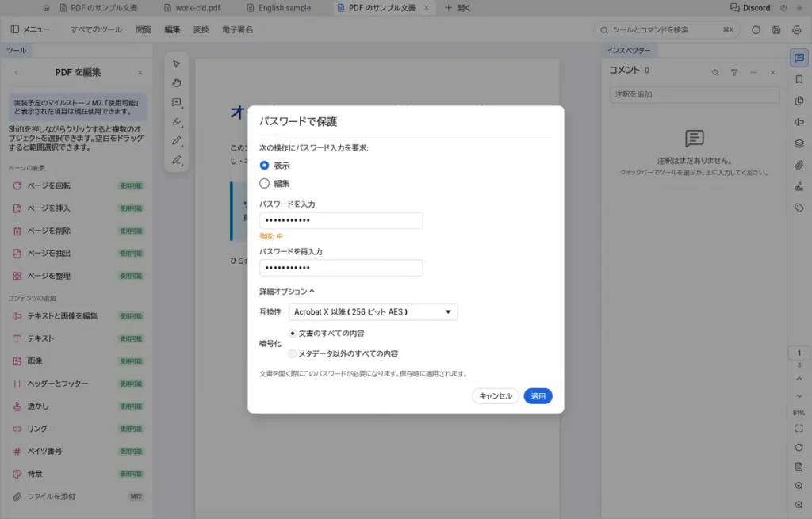The height and width of the screenshot is (519, 812).
Task: Click the パスワードを再入力 field
Action: [x=341, y=268]
